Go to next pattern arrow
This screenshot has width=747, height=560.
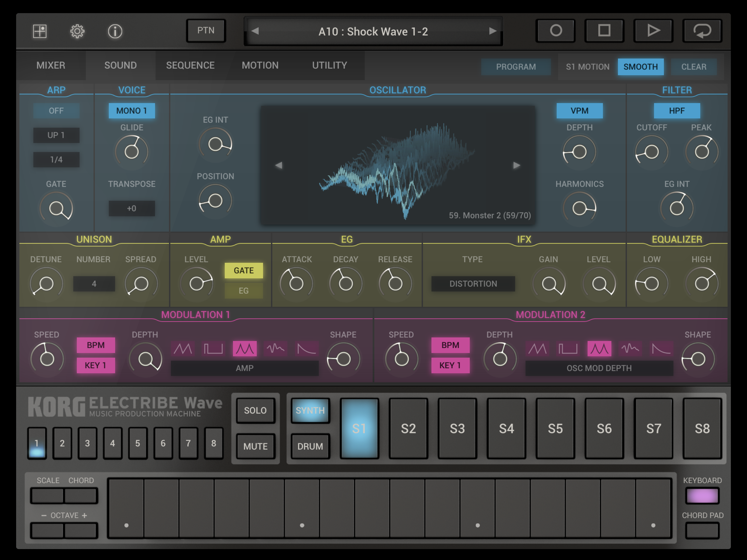pyautogui.click(x=493, y=31)
